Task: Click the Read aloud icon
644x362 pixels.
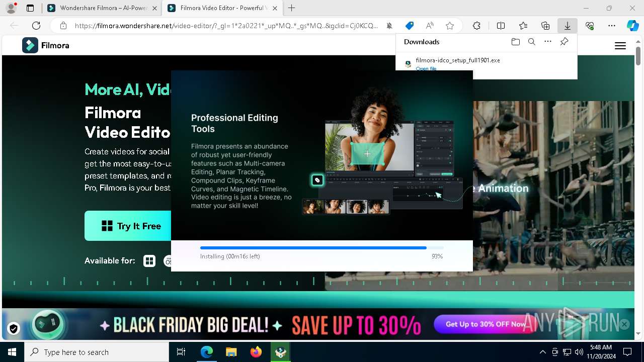Action: pos(430,26)
